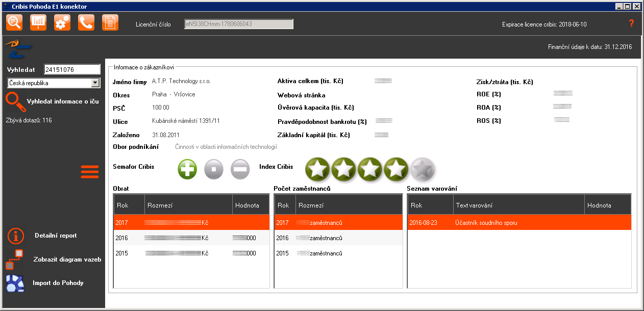Viewport: 644px width, 311px height.
Task: Click Import do Pohody label
Action: (58, 283)
